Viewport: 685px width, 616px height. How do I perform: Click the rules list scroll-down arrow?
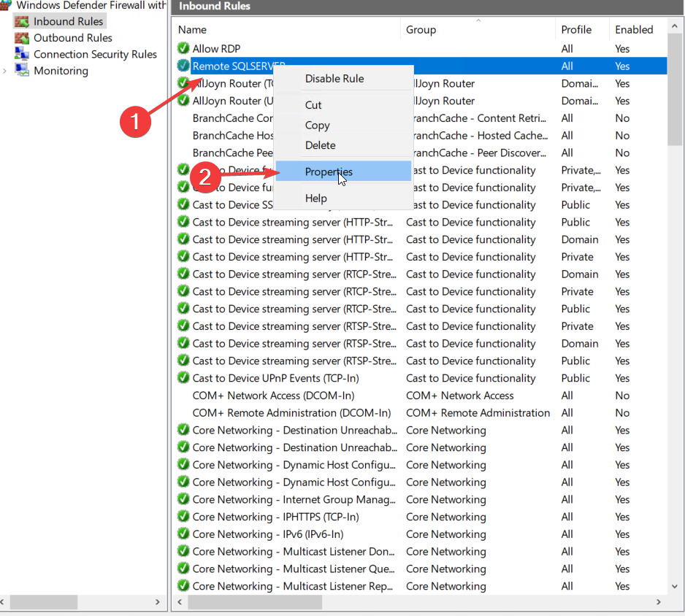pos(675,586)
